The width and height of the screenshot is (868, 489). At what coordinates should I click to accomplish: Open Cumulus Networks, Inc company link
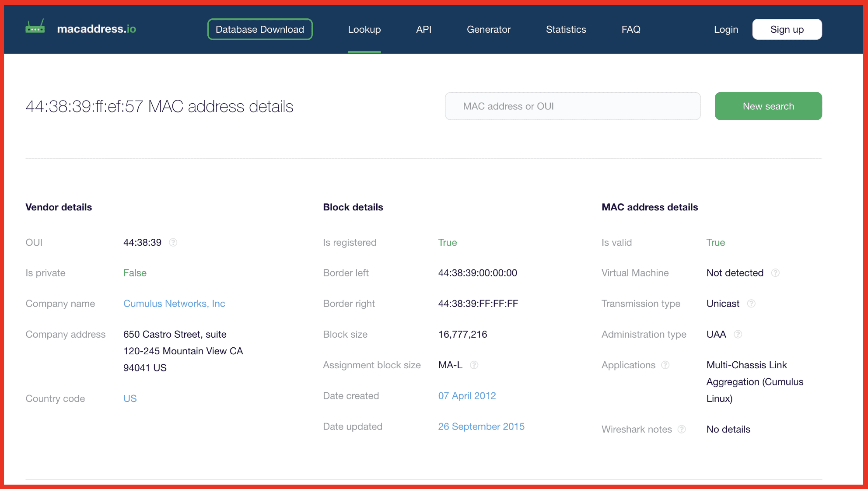click(x=174, y=304)
